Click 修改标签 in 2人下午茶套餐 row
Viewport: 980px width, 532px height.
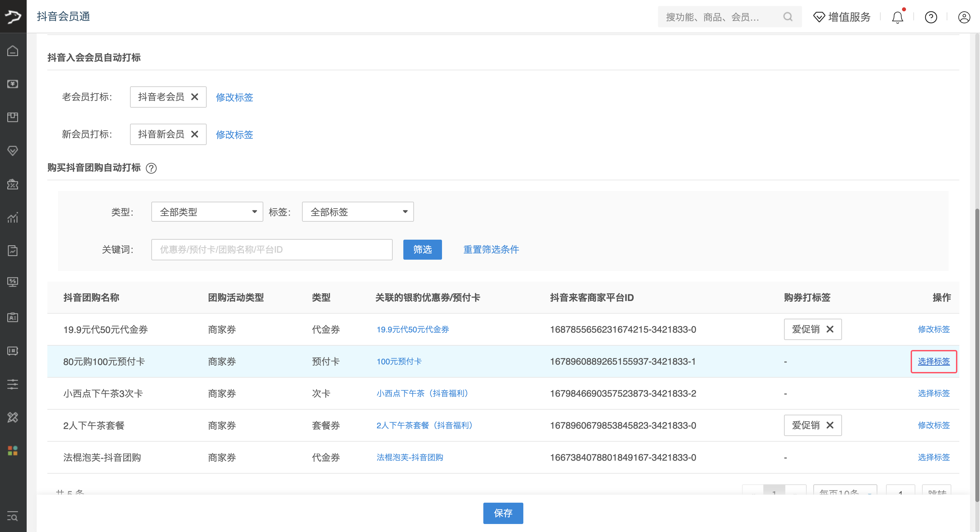tap(934, 425)
